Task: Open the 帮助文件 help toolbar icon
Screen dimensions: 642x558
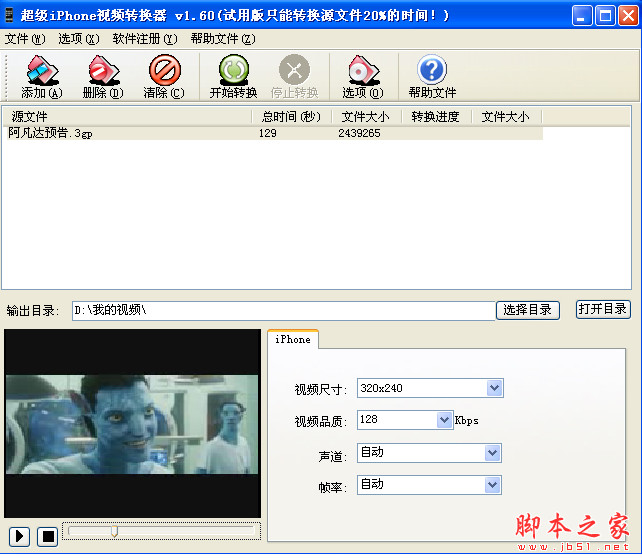Action: (432, 77)
